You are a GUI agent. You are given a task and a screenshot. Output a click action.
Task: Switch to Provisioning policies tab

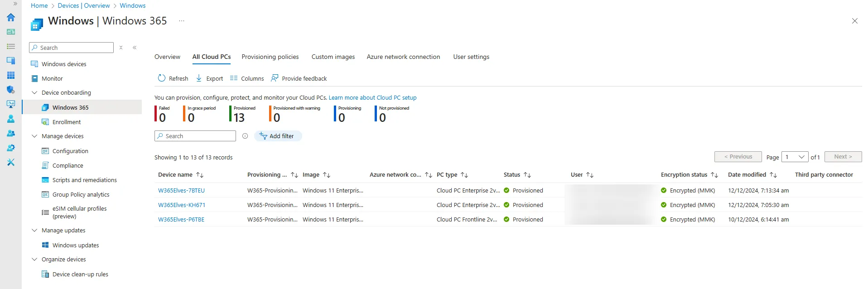270,57
